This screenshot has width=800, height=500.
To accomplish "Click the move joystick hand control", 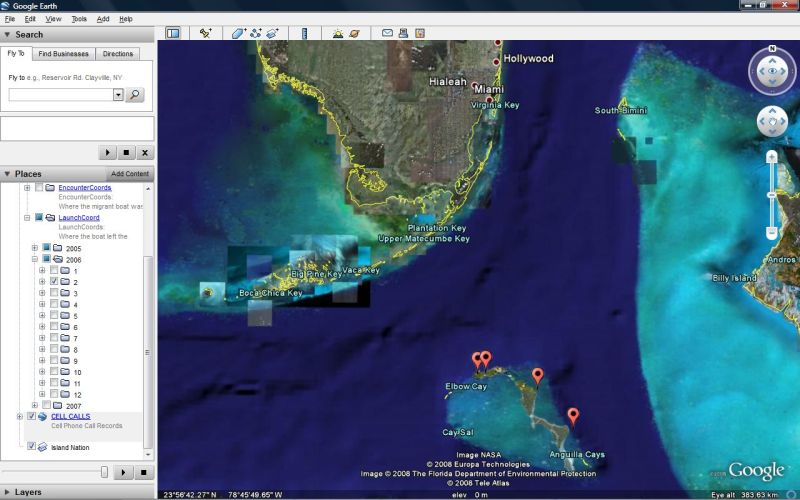I will 772,121.
